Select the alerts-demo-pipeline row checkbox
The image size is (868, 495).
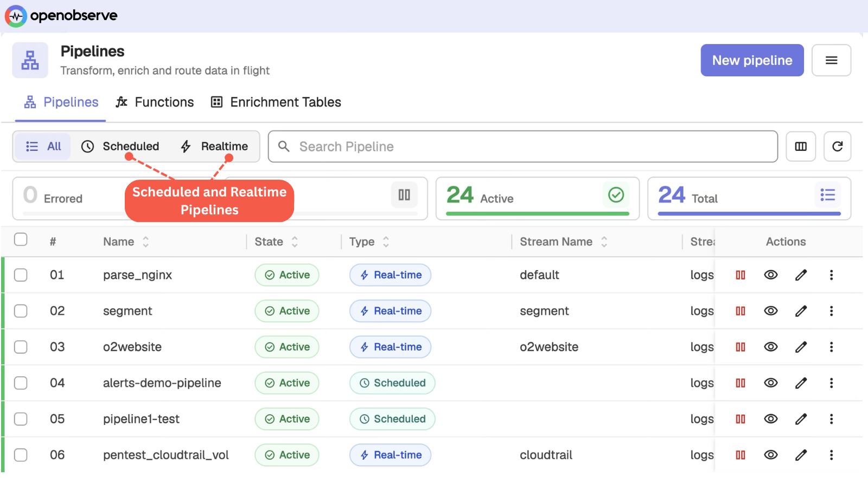(21, 383)
